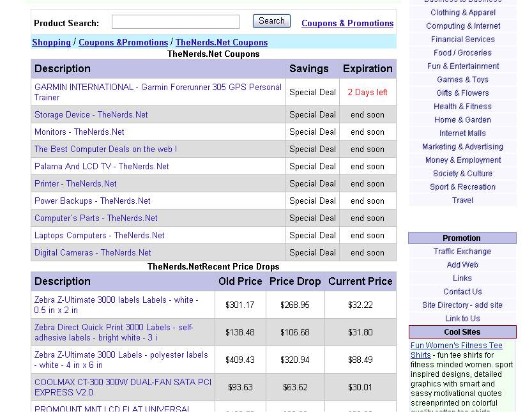Open Zebra Direct Quick Print 3000 Labels link
This screenshot has height=412, width=532.
click(x=114, y=333)
